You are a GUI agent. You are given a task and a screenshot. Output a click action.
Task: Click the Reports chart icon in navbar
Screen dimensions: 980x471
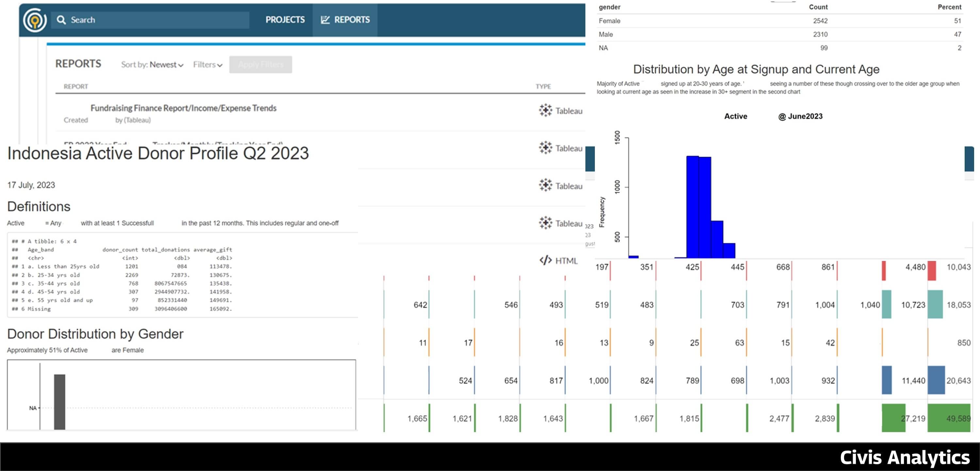tap(325, 20)
